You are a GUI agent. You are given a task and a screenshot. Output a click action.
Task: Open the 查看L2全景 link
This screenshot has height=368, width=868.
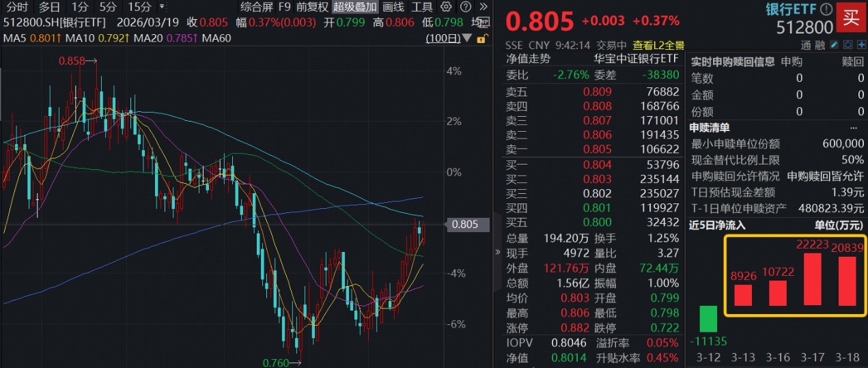pos(658,45)
